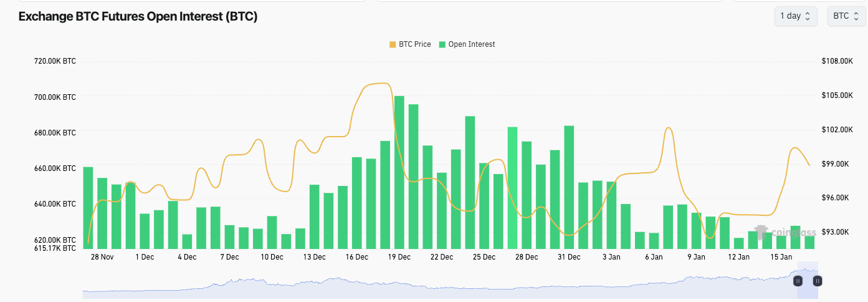Click the yellow BTC Price legend swatch
This screenshot has height=302, width=868.
[x=393, y=44]
